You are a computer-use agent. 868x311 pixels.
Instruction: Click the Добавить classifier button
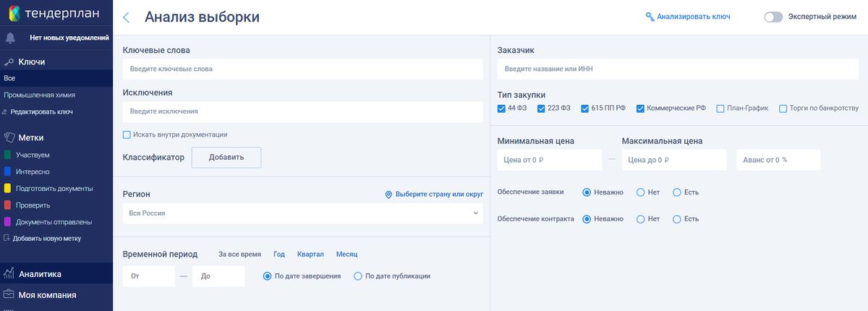pos(226,158)
